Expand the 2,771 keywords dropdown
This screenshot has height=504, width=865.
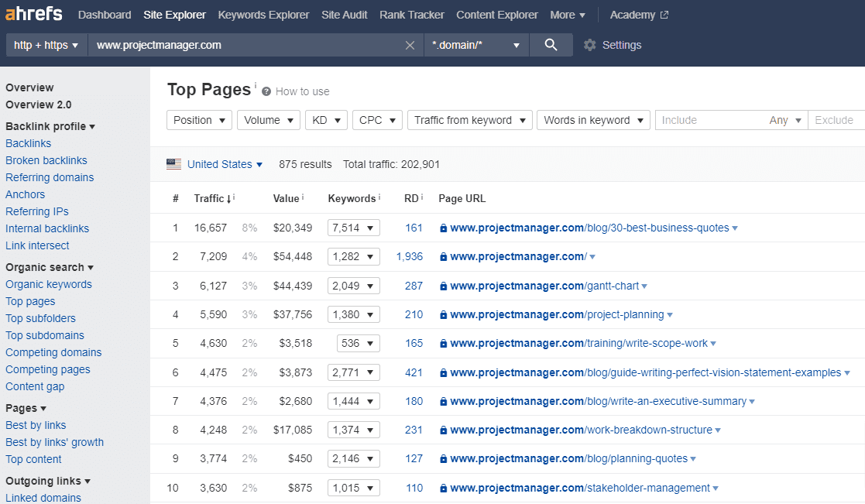tap(354, 372)
